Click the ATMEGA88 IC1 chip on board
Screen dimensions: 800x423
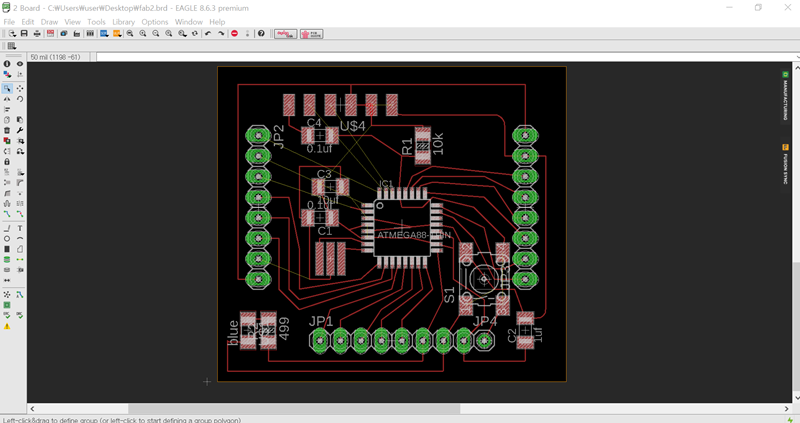point(402,228)
